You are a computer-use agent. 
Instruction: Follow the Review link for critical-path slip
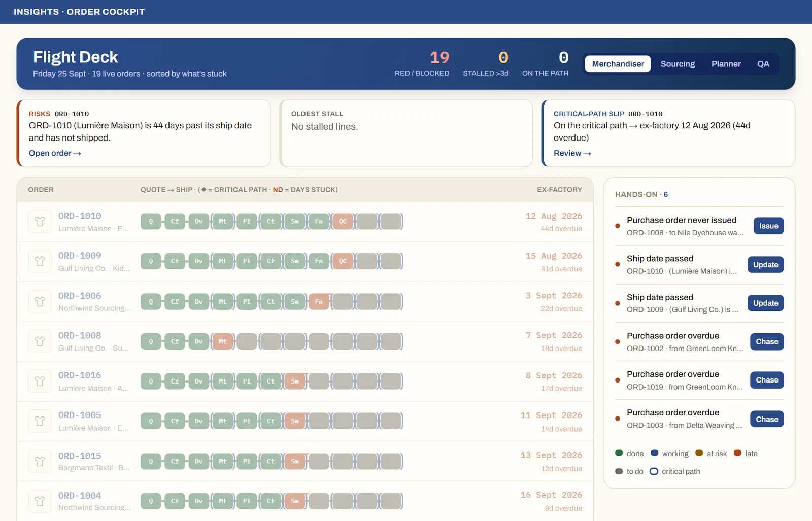point(572,153)
